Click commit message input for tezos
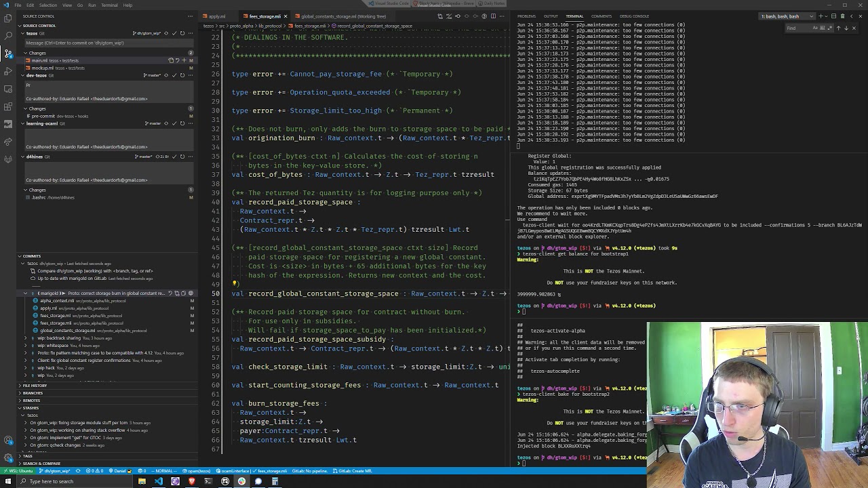The image size is (868, 488). tap(108, 43)
